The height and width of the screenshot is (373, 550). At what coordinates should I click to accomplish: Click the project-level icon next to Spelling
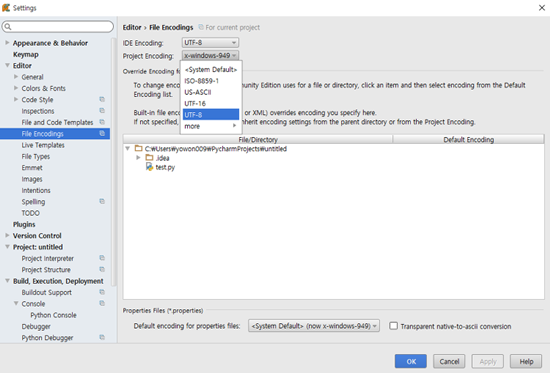pos(102,201)
